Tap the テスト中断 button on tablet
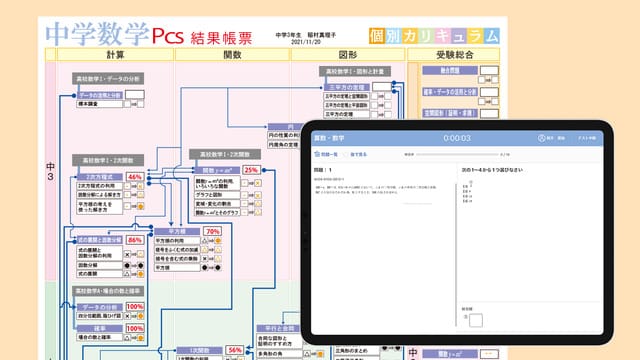 pyautogui.click(x=587, y=138)
